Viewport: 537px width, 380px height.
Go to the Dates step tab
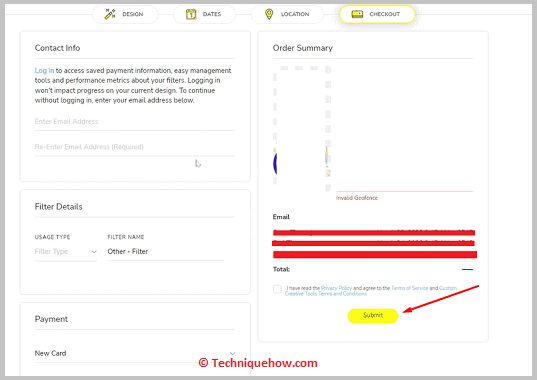204,14
